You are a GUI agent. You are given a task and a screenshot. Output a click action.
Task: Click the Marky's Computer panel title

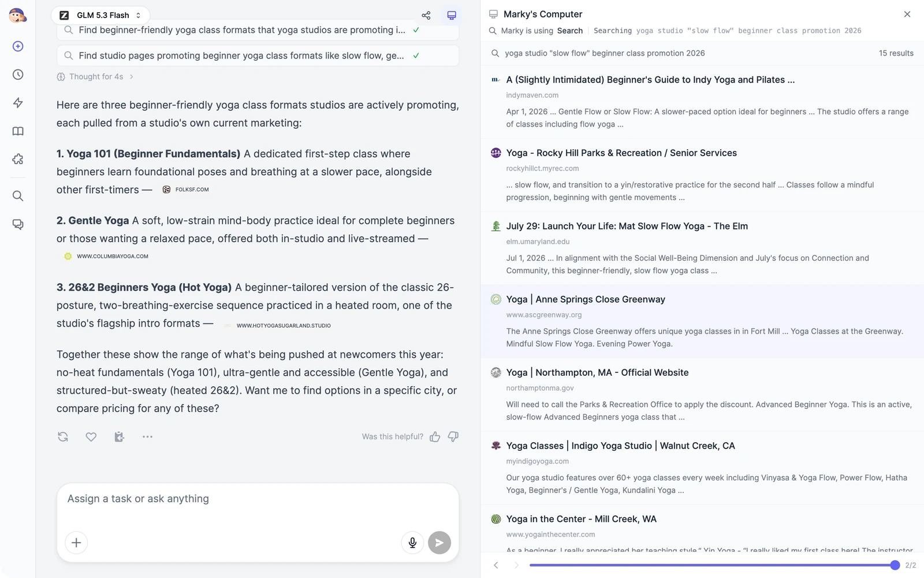pos(543,14)
